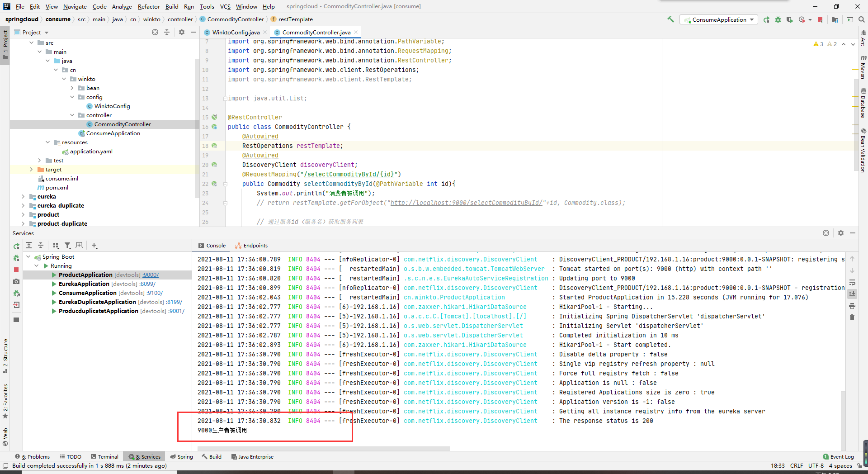Start debugging with the green bug icon
The height and width of the screenshot is (474, 868).
pyautogui.click(x=778, y=19)
